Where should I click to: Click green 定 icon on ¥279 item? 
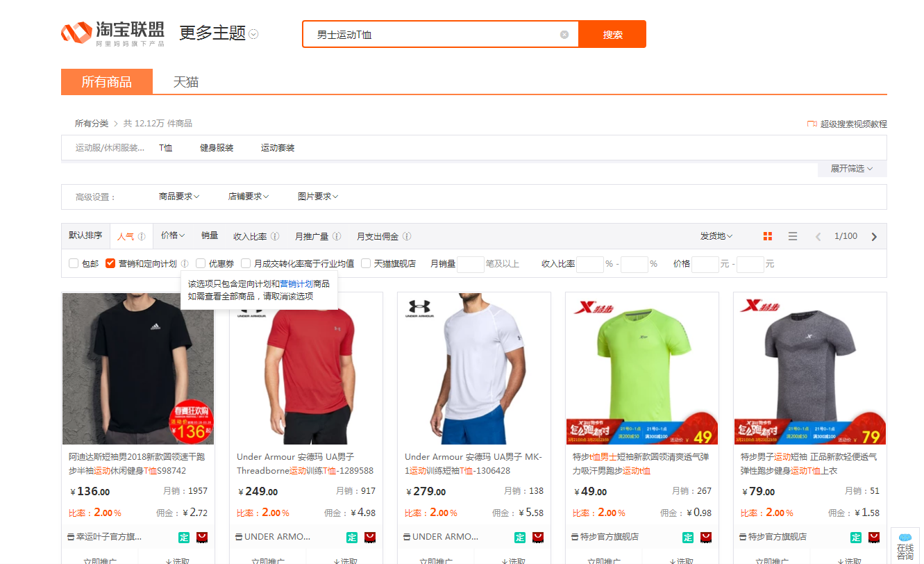520,537
